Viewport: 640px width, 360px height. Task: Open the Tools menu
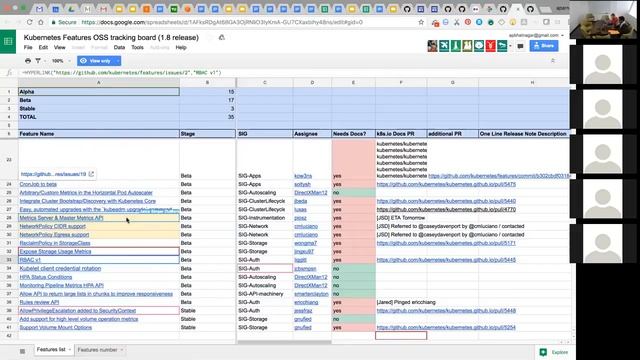tap(138, 47)
